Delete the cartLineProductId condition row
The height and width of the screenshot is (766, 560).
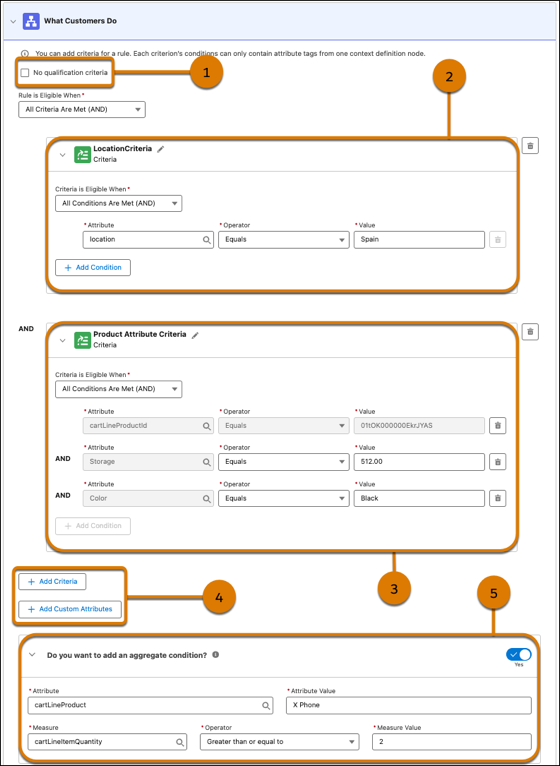click(x=498, y=426)
